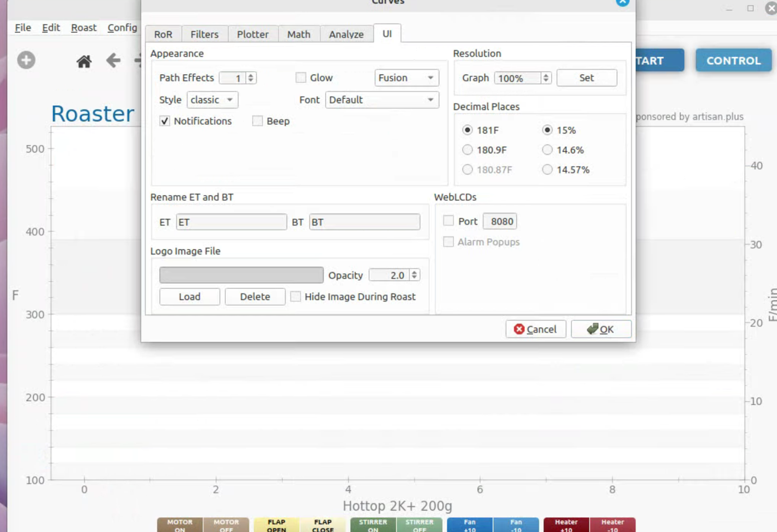This screenshot has height=532, width=777.
Task: Click the Load logo image button
Action: (189, 297)
